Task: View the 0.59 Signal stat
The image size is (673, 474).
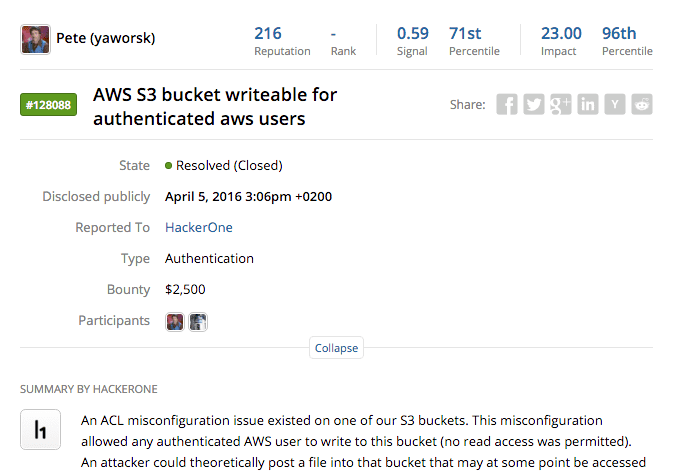Action: tap(412, 40)
